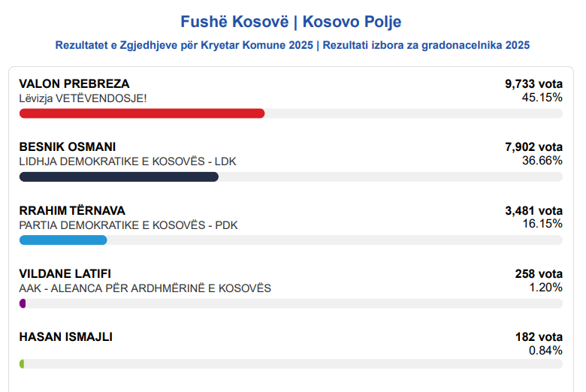Viewport: 586px width, 392px height.
Task: Click the blue progress bar for Rrahim Tërnava
Action: pyautogui.click(x=63, y=240)
